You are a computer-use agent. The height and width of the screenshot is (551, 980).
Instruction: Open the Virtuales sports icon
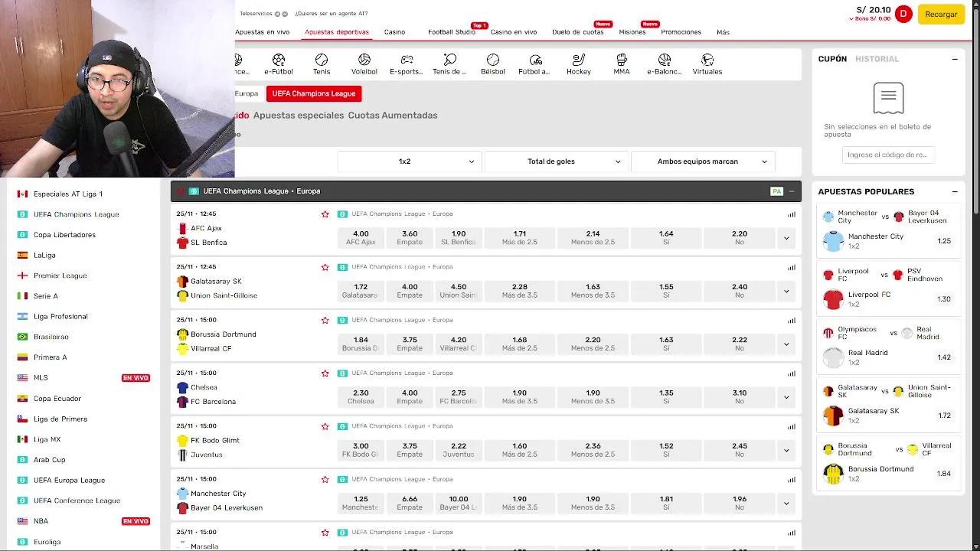pos(707,64)
